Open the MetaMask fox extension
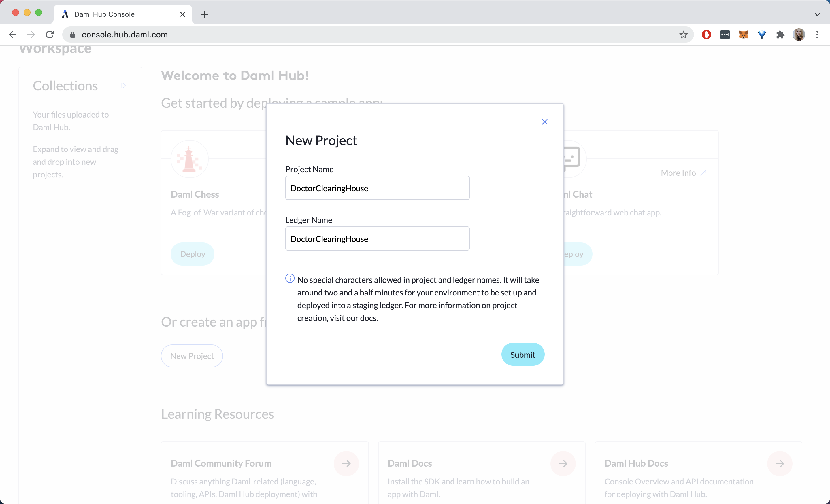 click(x=743, y=35)
